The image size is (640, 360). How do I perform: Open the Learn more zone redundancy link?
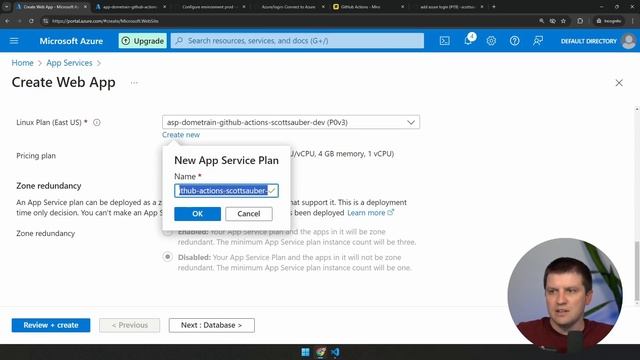370,213
